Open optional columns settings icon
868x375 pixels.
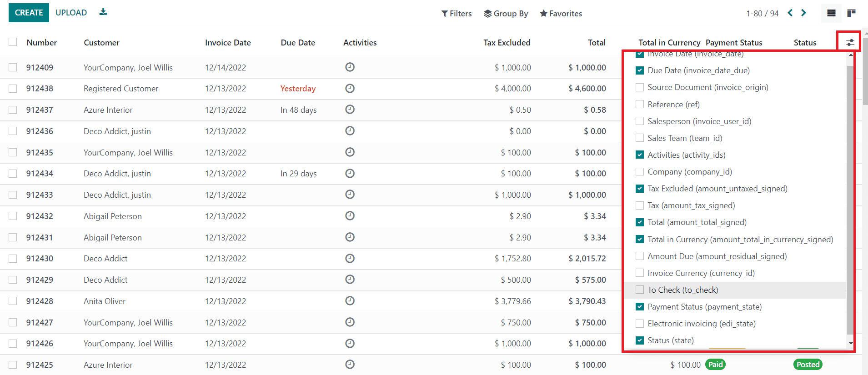[849, 43]
